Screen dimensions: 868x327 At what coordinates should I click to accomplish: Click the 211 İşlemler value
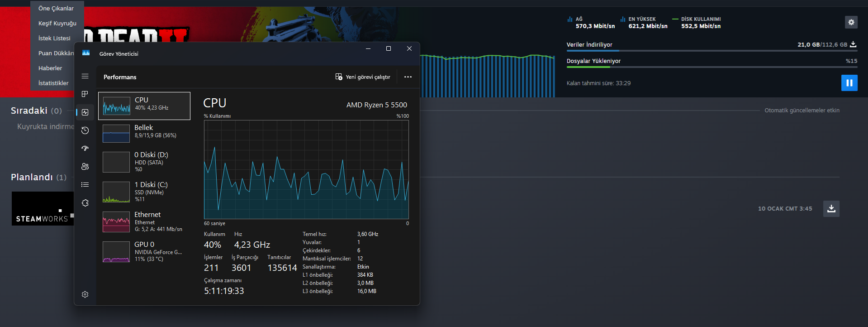pyautogui.click(x=211, y=268)
